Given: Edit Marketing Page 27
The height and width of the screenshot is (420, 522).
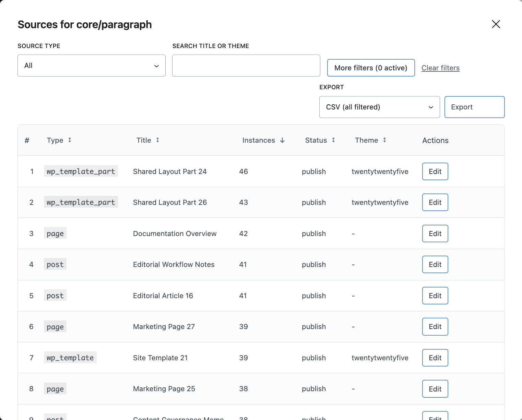Looking at the screenshot, I should point(435,327).
